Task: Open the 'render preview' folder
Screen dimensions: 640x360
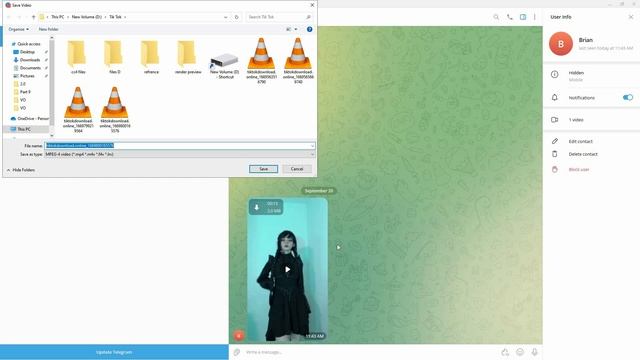Action: pyautogui.click(x=188, y=58)
